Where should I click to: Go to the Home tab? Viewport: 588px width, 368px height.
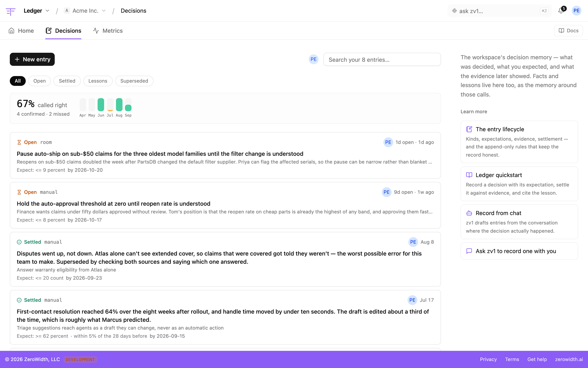21,31
